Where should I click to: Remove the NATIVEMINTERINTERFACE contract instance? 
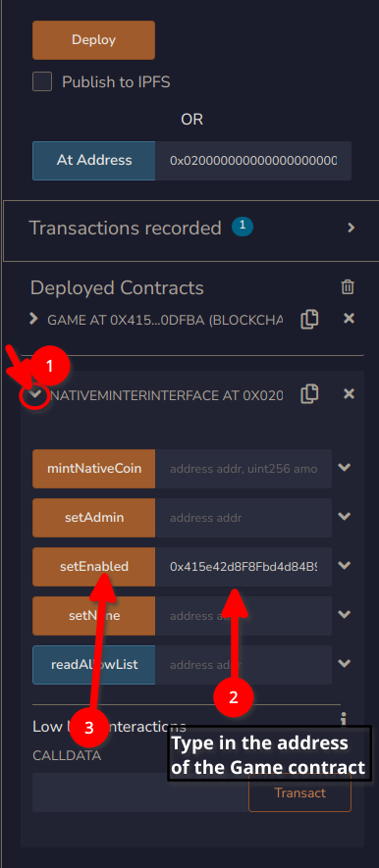coord(349,393)
